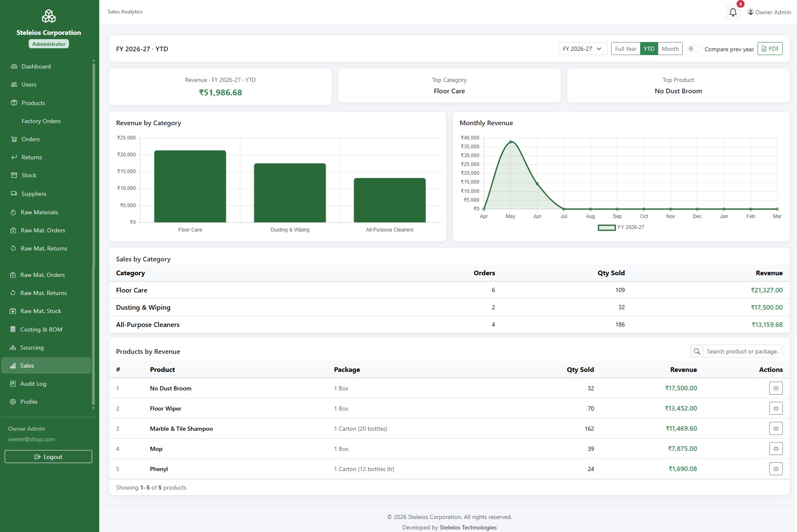The width and height of the screenshot is (797, 532).
Task: Click the Owner Admin user icon
Action: pos(750,12)
